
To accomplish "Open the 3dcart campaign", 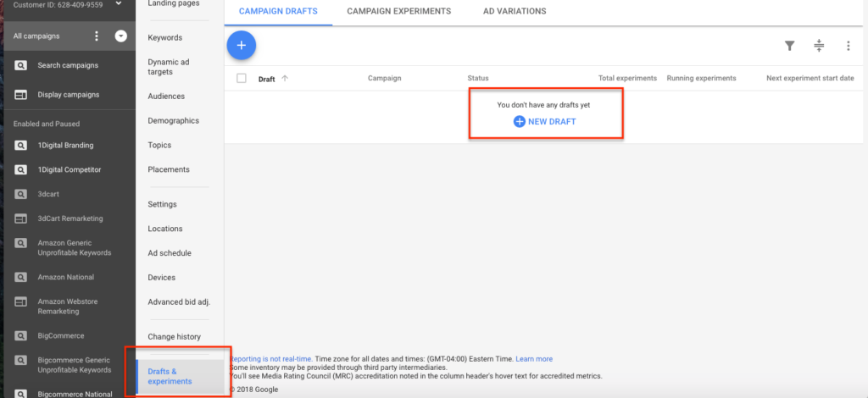I will tap(48, 195).
